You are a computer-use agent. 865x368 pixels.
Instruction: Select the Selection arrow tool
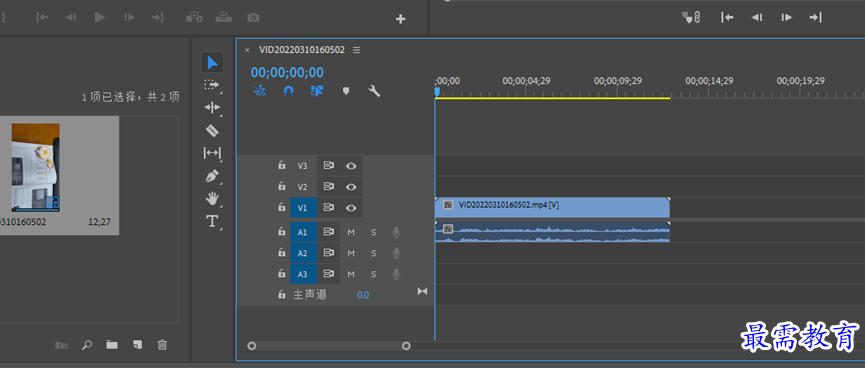point(212,62)
